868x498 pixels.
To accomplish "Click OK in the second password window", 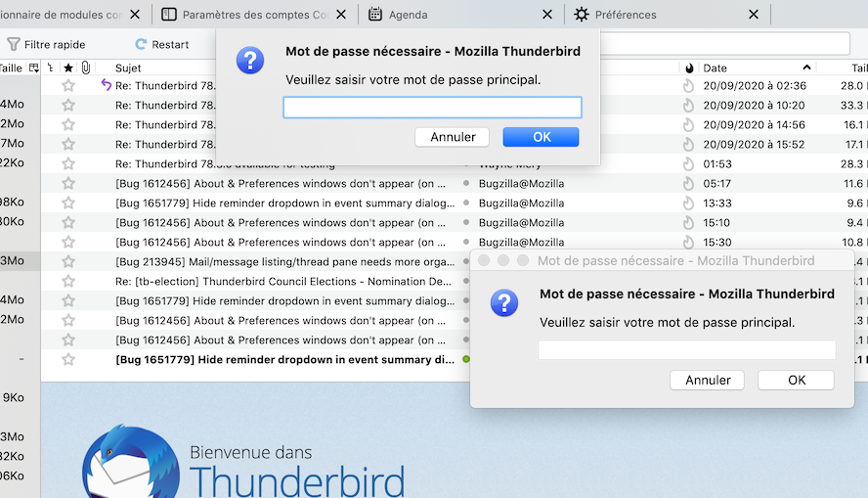I will 796,380.
